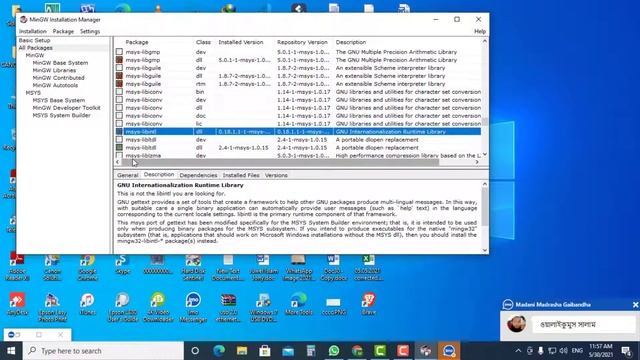Switch to the Versions tab
This screenshot has height=360, width=640.
coord(276,175)
